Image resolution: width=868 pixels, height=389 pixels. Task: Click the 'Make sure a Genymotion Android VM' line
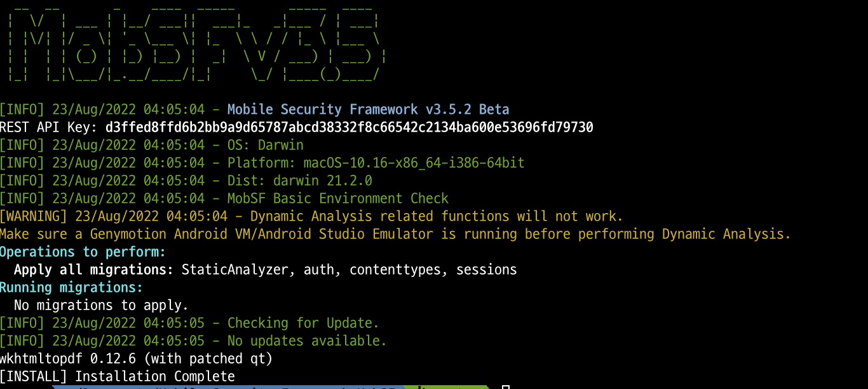[x=395, y=234]
